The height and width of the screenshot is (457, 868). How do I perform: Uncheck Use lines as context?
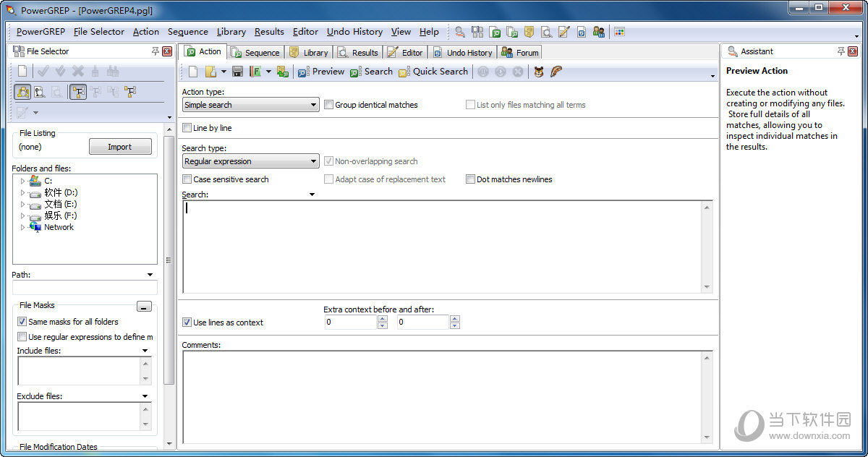pyautogui.click(x=187, y=323)
